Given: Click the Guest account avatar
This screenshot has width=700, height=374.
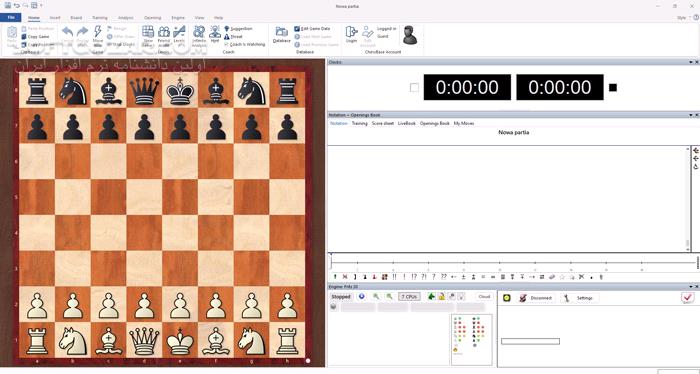Looking at the screenshot, I should pos(409,35).
